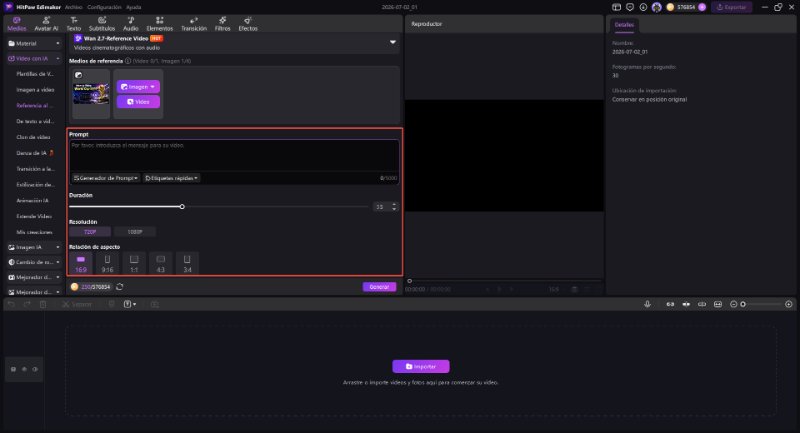Open the Archivo menu

pyautogui.click(x=73, y=7)
